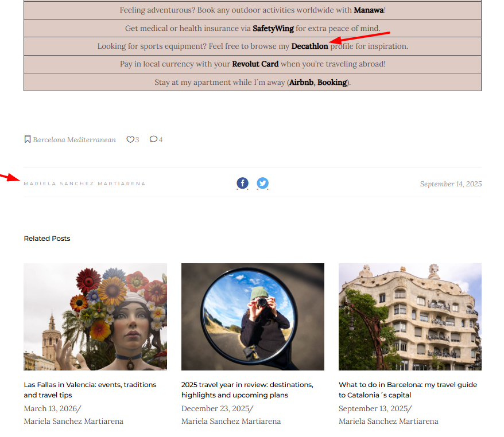The image size is (504, 437).
Task: Open 2025 travel year in review title
Action: pos(247,390)
